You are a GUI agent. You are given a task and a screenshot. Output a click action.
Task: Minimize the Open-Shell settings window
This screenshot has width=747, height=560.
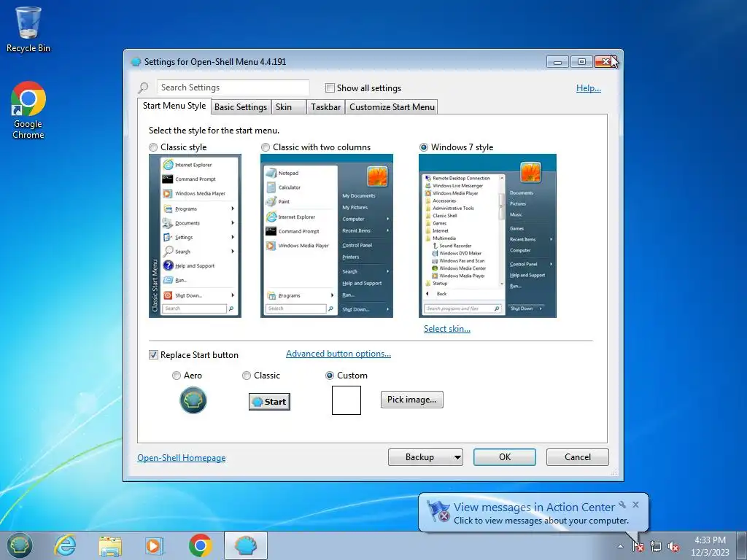pos(557,61)
